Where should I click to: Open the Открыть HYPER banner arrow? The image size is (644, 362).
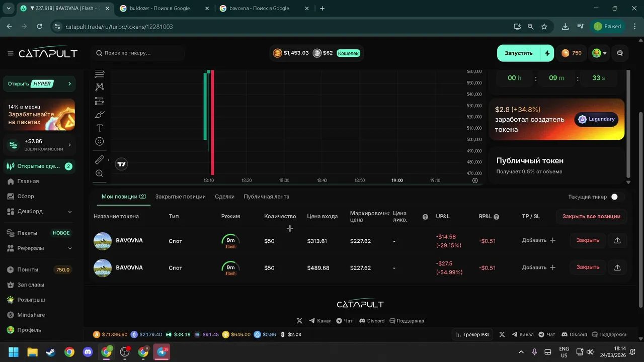[x=69, y=84]
